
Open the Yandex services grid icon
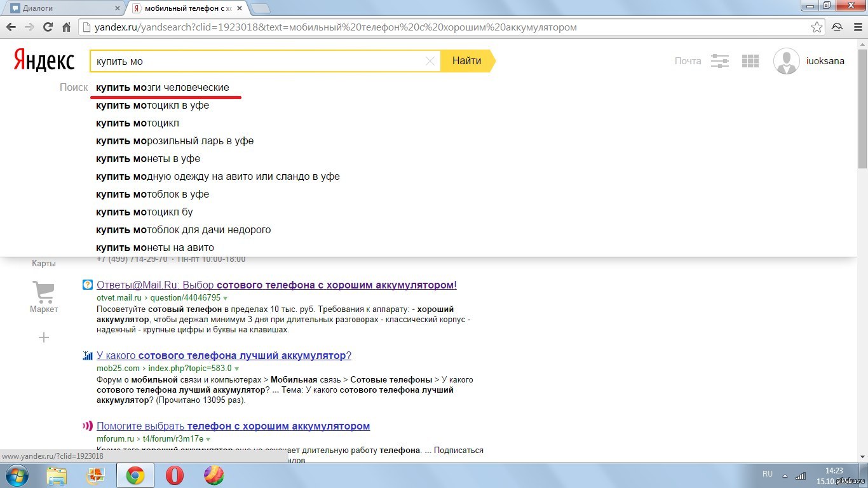(750, 61)
